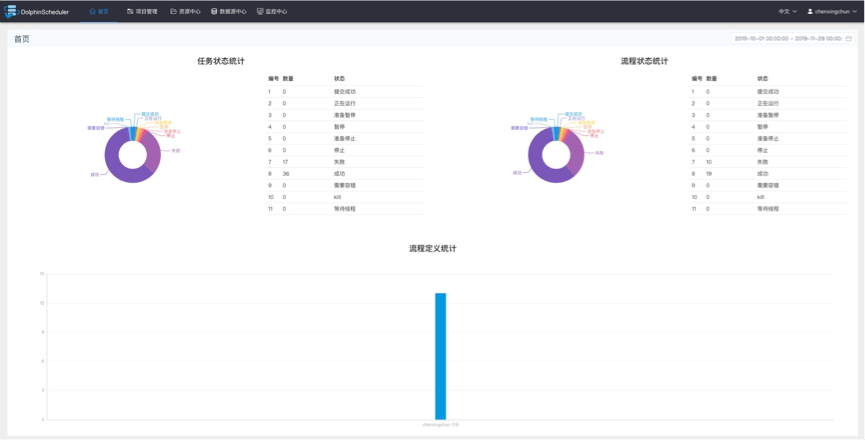Open the chenxingchun user dropdown
The height and width of the screenshot is (440, 865).
(x=835, y=12)
